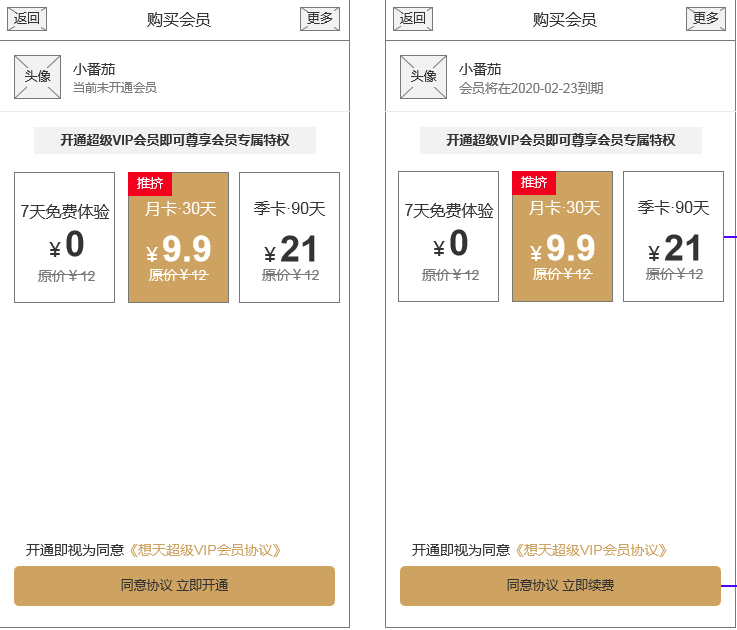The width and height of the screenshot is (737, 630).
Task: Select 月卡·30天 card in the left mockup
Action: pyautogui.click(x=179, y=237)
